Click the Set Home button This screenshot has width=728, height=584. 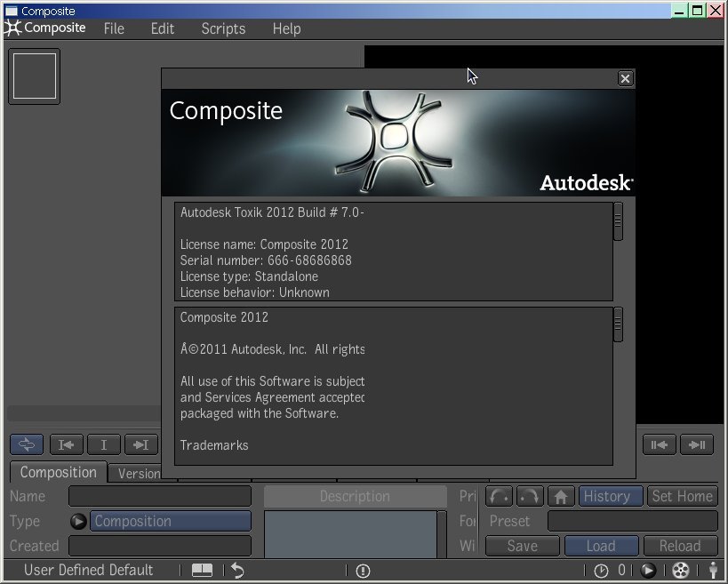(682, 496)
